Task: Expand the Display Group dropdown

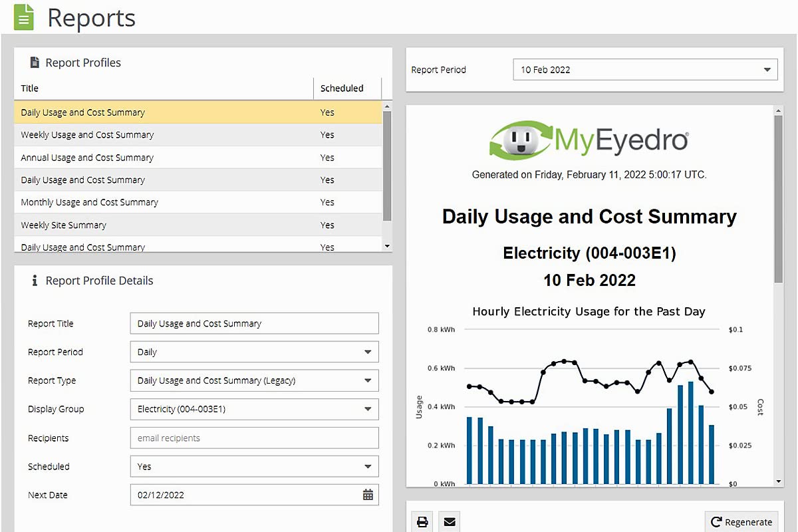Action: click(254, 409)
